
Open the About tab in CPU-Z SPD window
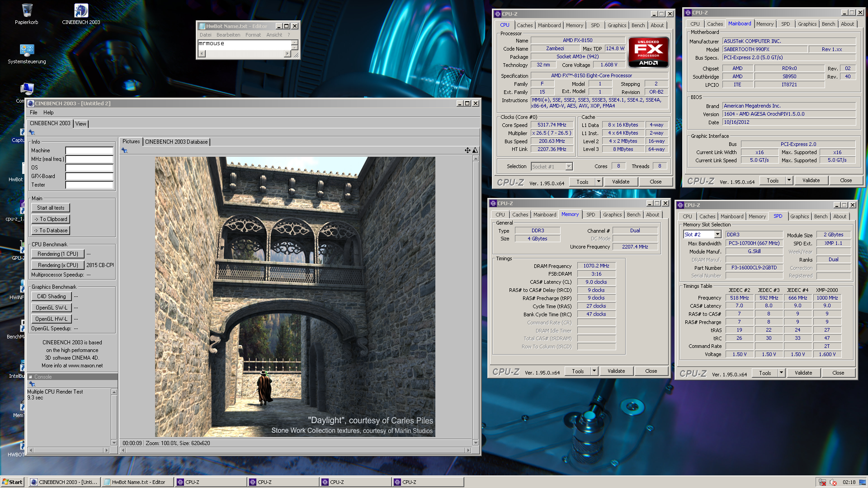[840, 216]
